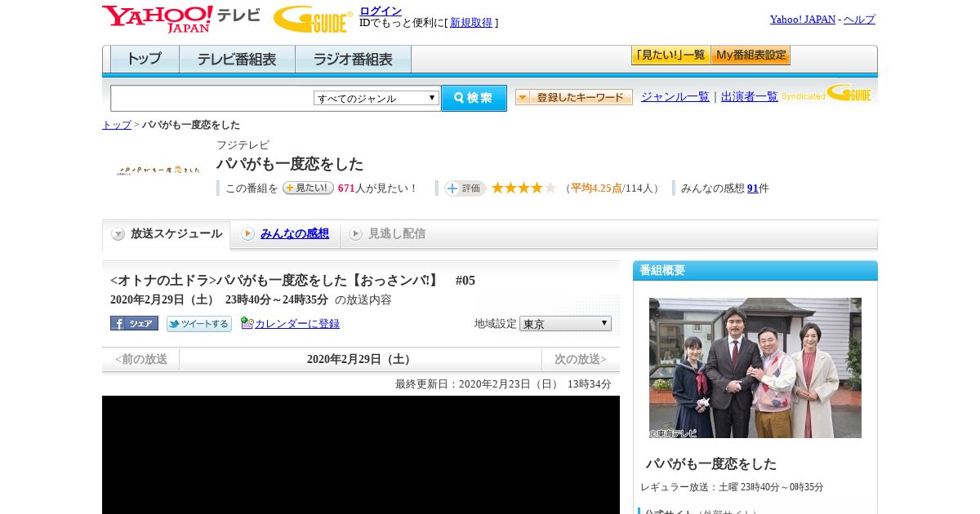This screenshot has width=980, height=514.
Task: Go to 次の放送> next broadcast
Action: tap(581, 359)
